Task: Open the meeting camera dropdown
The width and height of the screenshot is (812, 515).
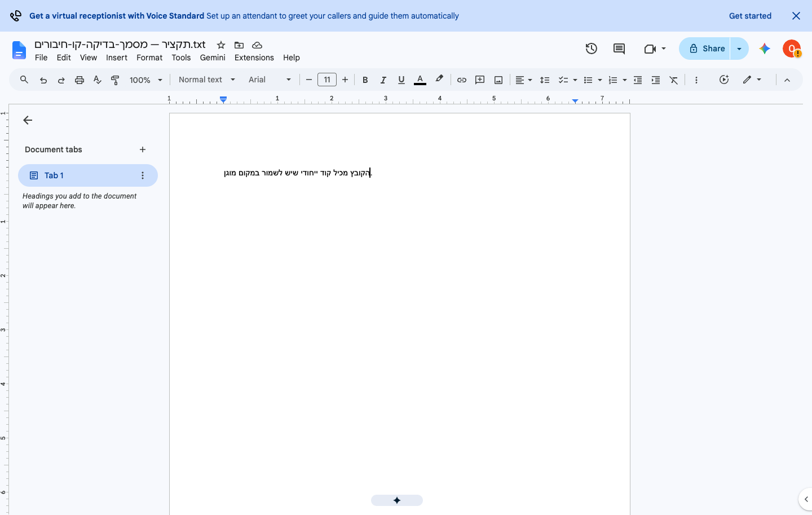Action: pyautogui.click(x=655, y=49)
